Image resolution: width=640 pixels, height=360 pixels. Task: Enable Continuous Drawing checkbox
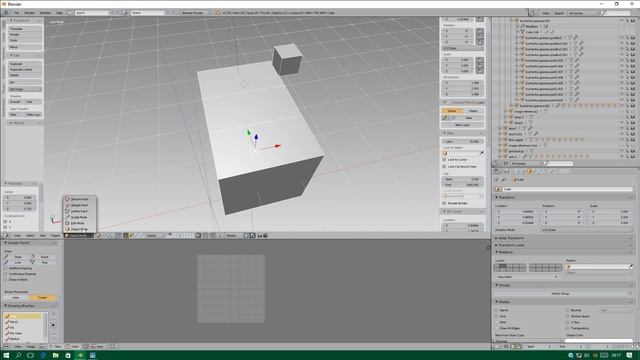coord(6,274)
